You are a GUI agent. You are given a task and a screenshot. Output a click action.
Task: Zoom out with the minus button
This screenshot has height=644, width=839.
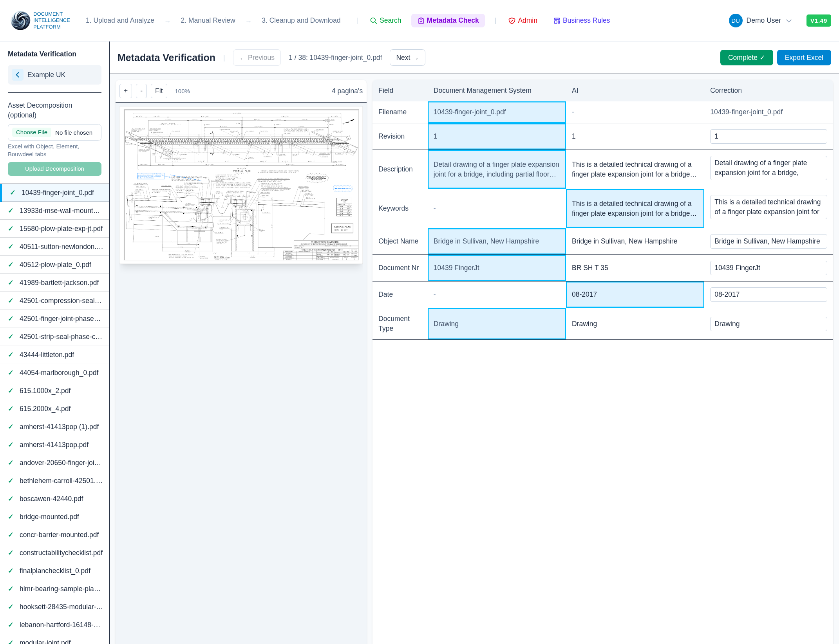point(141,91)
